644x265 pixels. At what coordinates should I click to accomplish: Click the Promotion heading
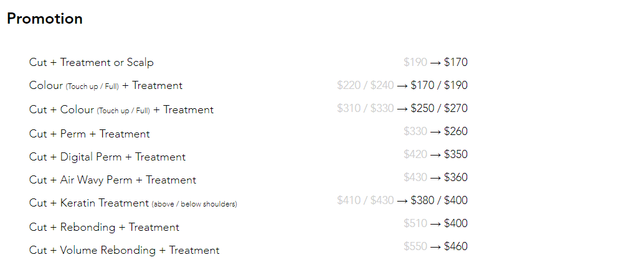(x=45, y=19)
